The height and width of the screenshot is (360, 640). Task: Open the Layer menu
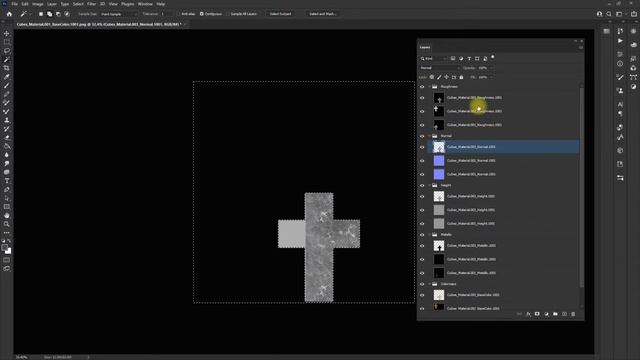[x=52, y=4]
